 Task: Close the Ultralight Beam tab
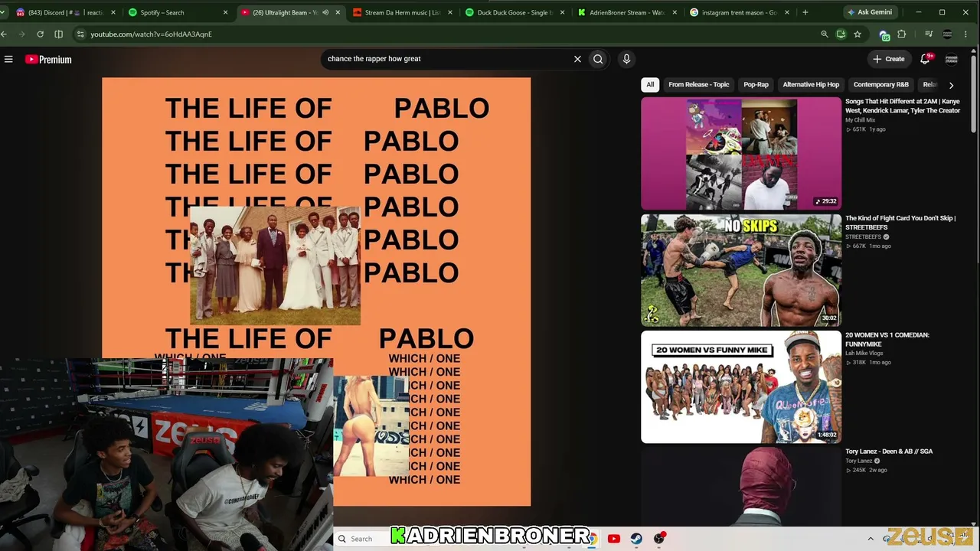coord(338,12)
